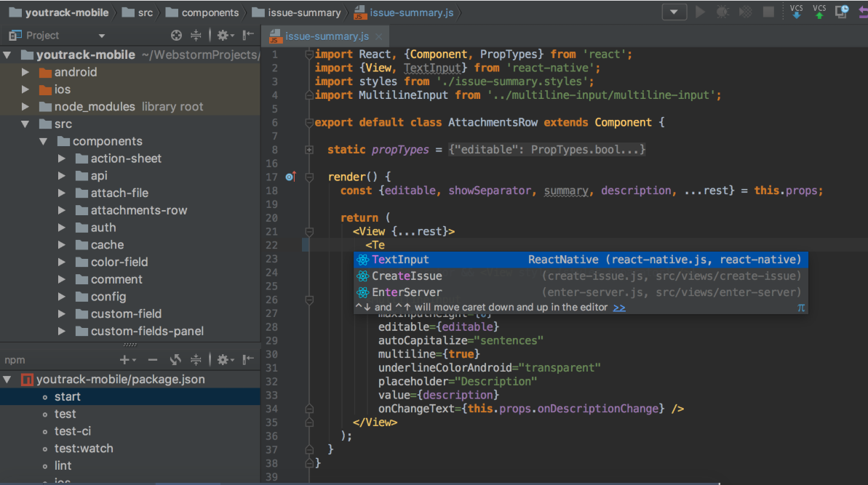Screen dimensions: 868x485
Task: Select the api folder in the tree
Action: 92,175
